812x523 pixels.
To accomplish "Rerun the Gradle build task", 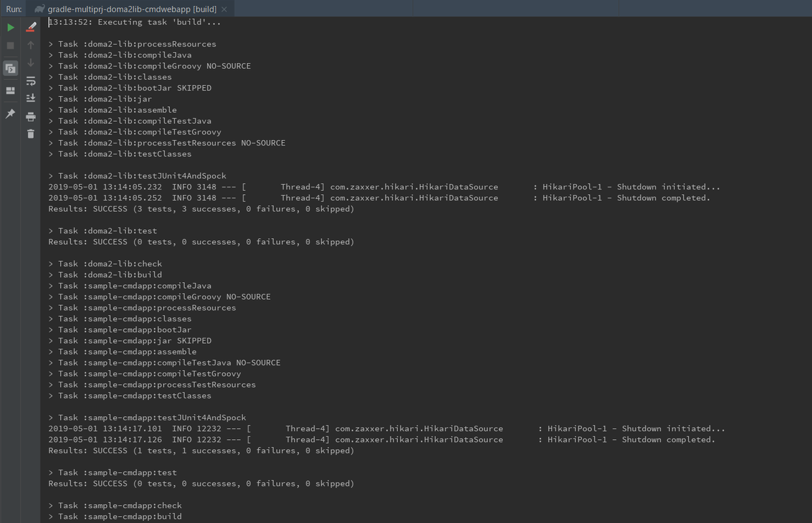I will 10,27.
